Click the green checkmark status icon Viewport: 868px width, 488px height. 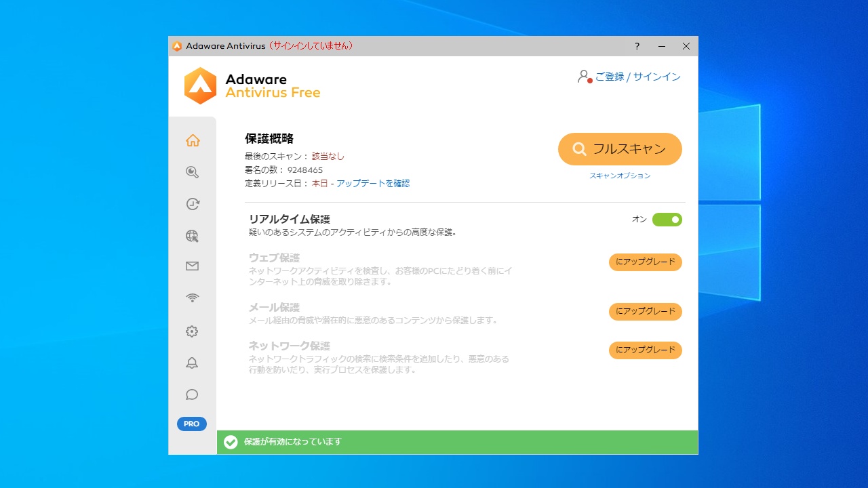coord(231,442)
